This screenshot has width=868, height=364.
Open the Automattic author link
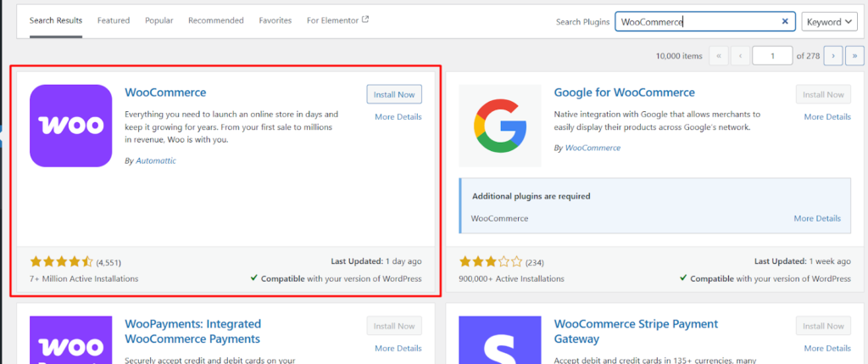[x=156, y=160]
